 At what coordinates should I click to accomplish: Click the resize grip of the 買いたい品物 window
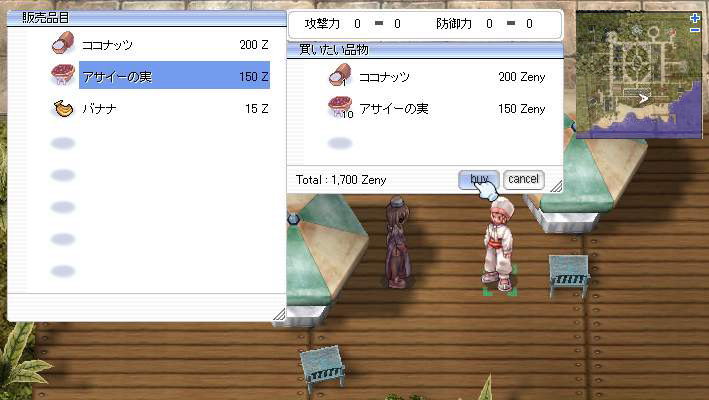point(556,186)
